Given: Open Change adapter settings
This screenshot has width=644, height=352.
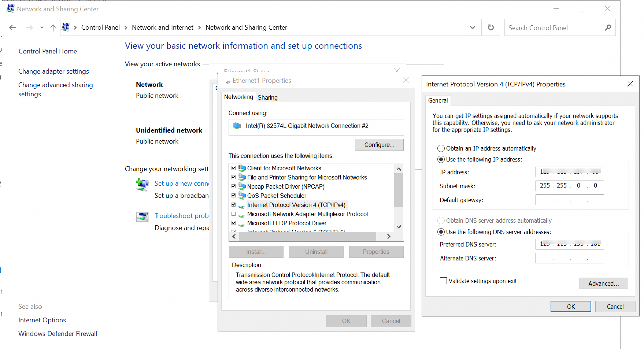Looking at the screenshot, I should tap(53, 71).
